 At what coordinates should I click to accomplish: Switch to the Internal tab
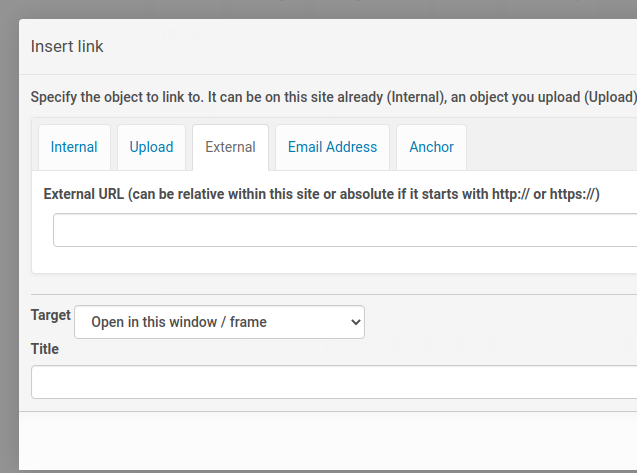pos(74,147)
